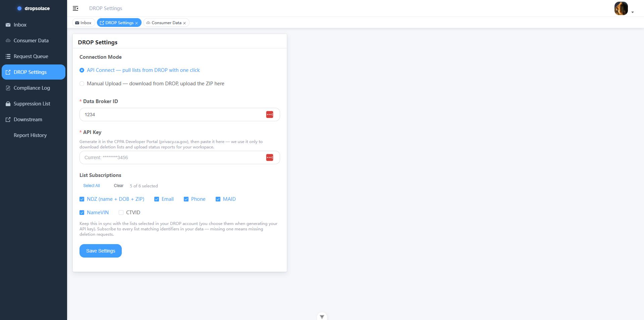
Task: Click the user avatar picture
Action: click(621, 8)
